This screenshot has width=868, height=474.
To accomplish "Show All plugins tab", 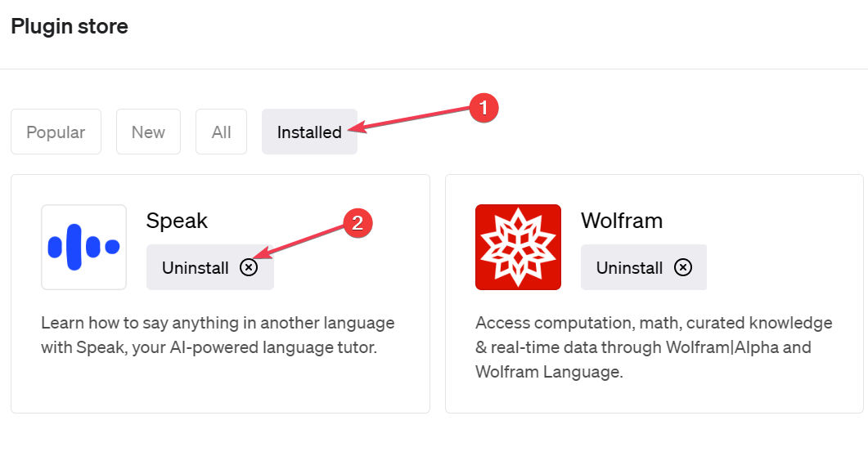I will click(x=221, y=132).
